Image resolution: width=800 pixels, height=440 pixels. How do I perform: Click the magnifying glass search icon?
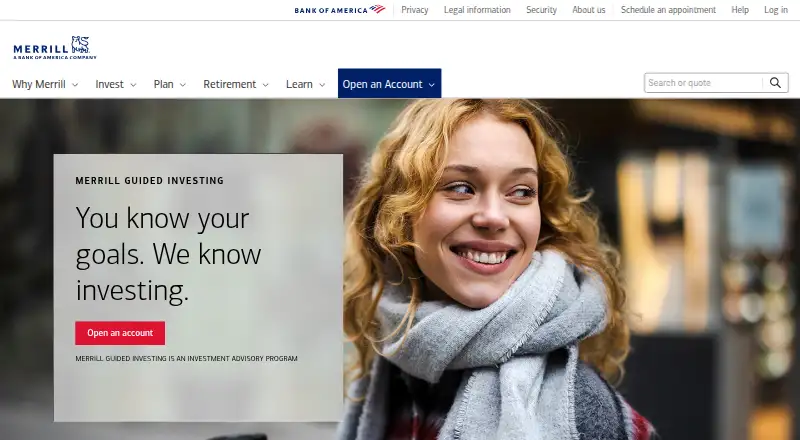(775, 83)
